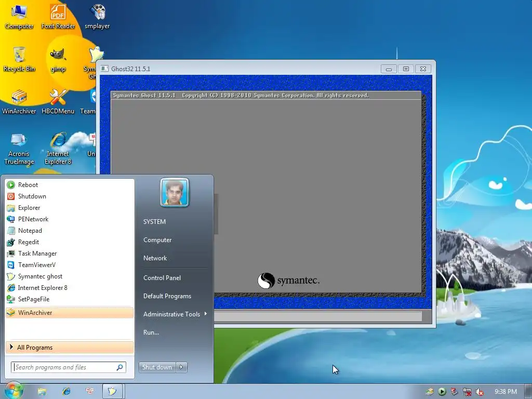The image size is (532, 399).
Task: Start Notepad from the Start menu
Action: pyautogui.click(x=70, y=231)
